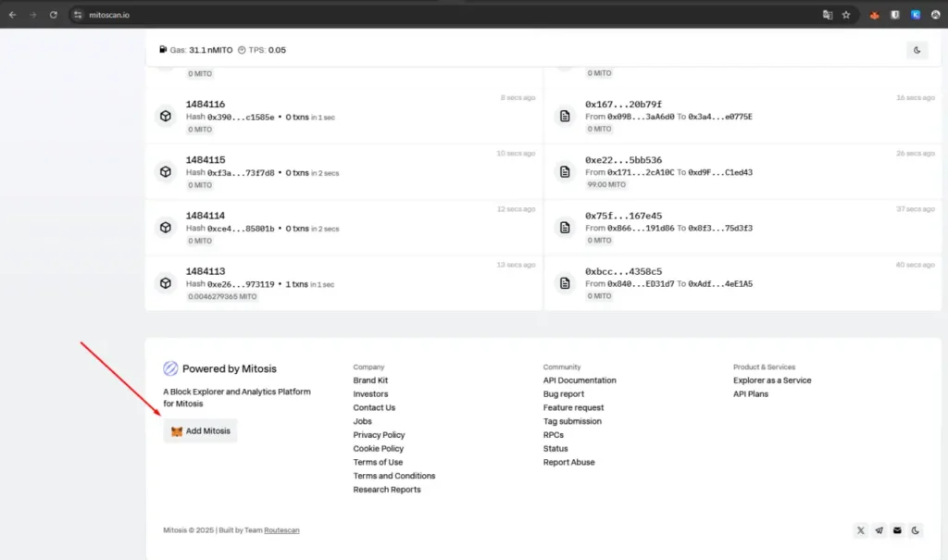Click the 99.00 MITO value badge
This screenshot has width=948, height=560.
606,184
